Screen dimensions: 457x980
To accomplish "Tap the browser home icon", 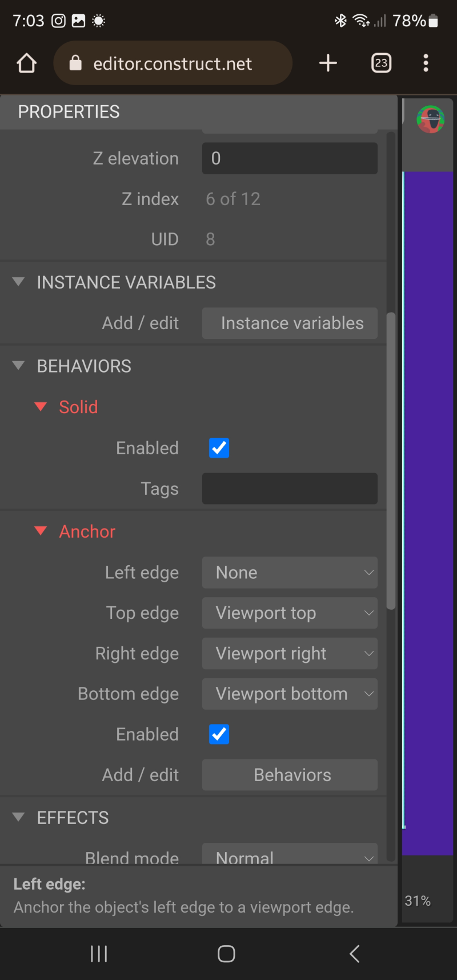I will 27,63.
